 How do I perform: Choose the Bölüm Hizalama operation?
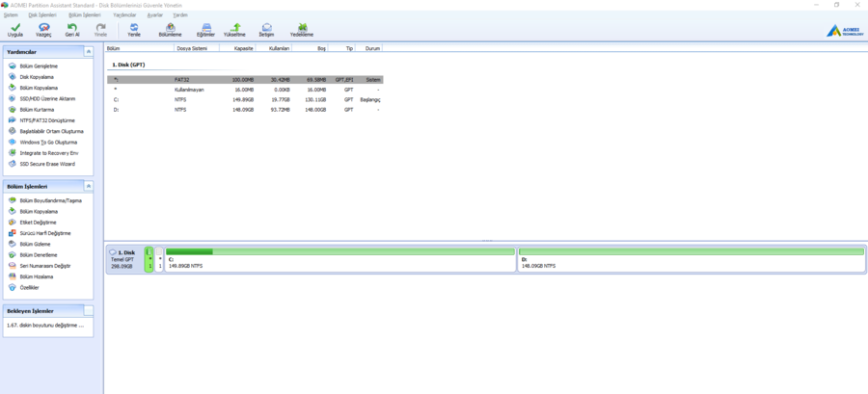tap(36, 276)
